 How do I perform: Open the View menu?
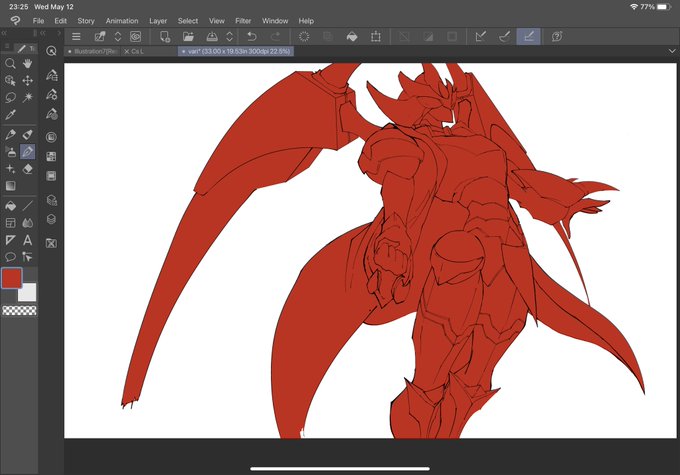216,21
